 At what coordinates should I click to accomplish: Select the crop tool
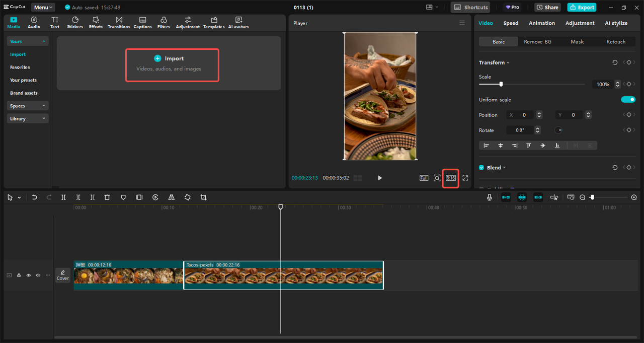(x=203, y=197)
